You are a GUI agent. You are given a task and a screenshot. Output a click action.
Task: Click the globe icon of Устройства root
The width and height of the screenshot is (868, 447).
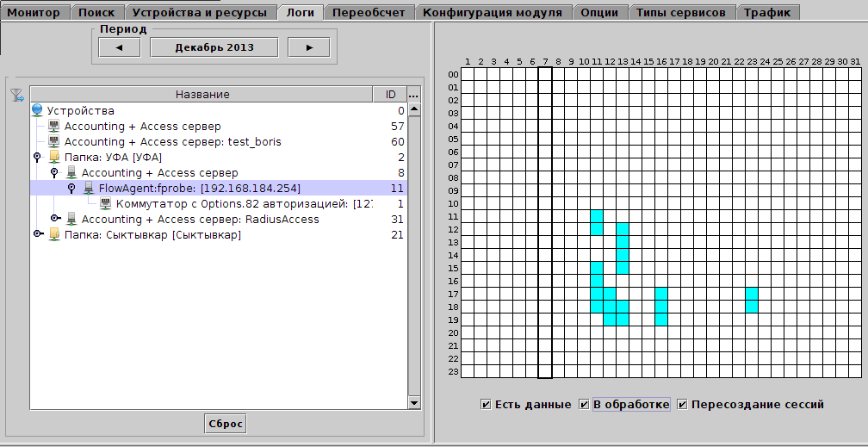pyautogui.click(x=37, y=110)
